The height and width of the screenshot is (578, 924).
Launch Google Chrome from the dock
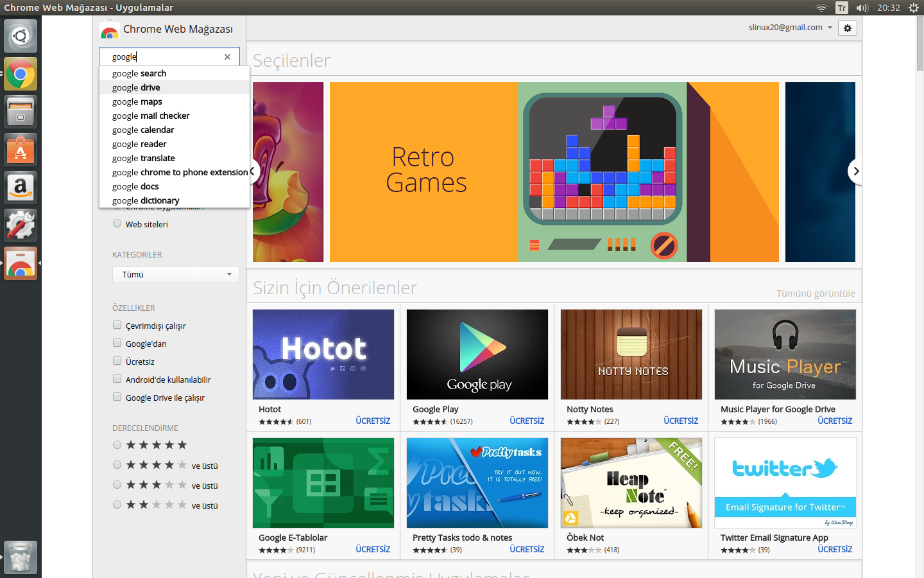click(21, 74)
